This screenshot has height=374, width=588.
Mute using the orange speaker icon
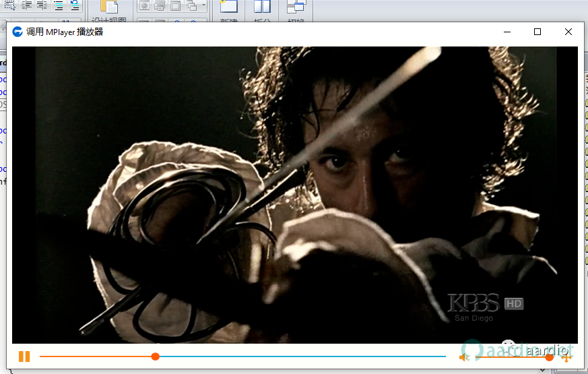(464, 357)
